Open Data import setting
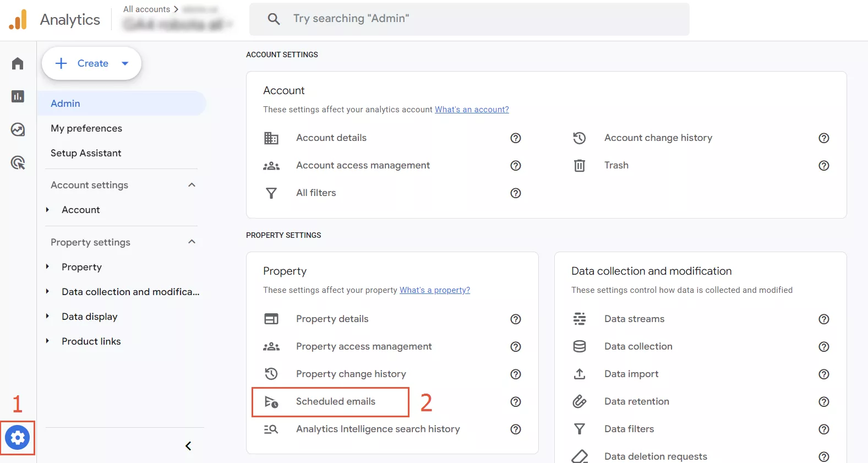Screen dimensions: 868x463 [x=631, y=374]
